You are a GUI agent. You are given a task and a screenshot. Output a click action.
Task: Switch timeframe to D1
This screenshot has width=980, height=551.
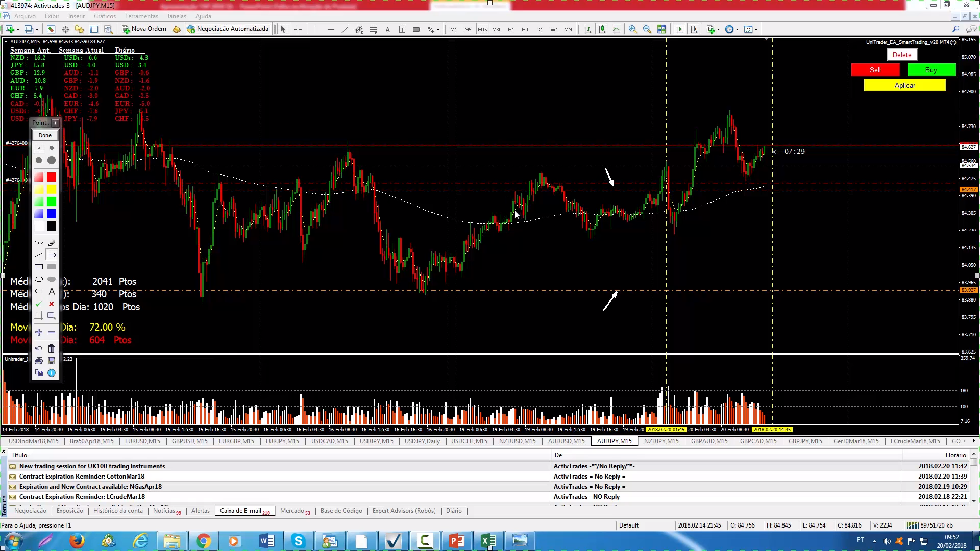pos(540,29)
